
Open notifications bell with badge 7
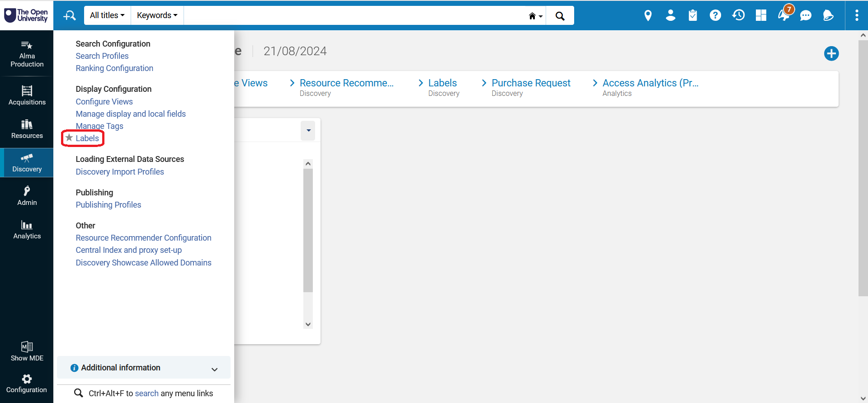coord(784,15)
